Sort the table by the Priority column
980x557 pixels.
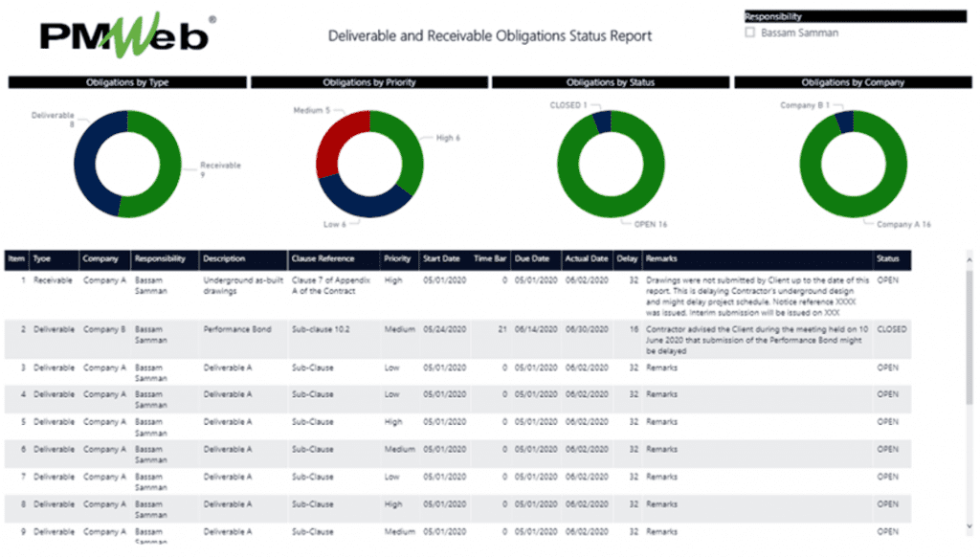pos(398,258)
